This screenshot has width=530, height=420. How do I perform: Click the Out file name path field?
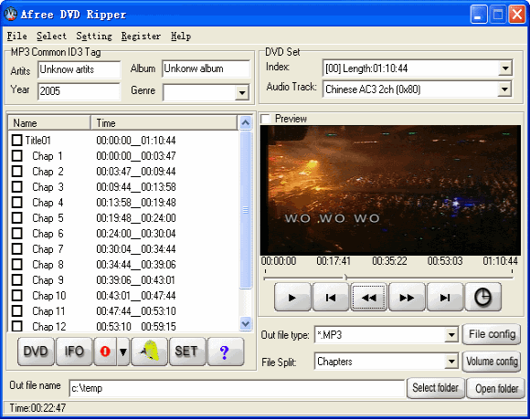click(237, 388)
